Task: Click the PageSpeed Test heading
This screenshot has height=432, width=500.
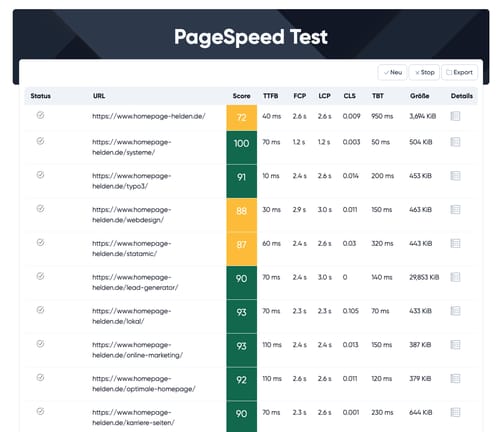Action: click(x=251, y=37)
